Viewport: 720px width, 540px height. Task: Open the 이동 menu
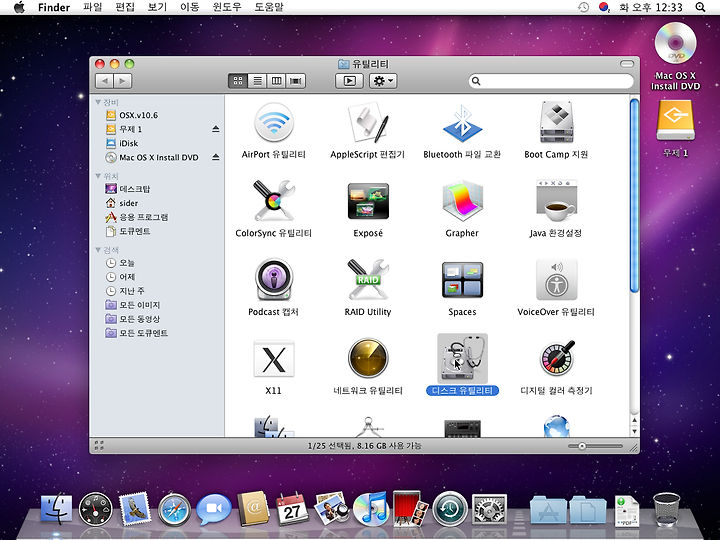point(190,7)
